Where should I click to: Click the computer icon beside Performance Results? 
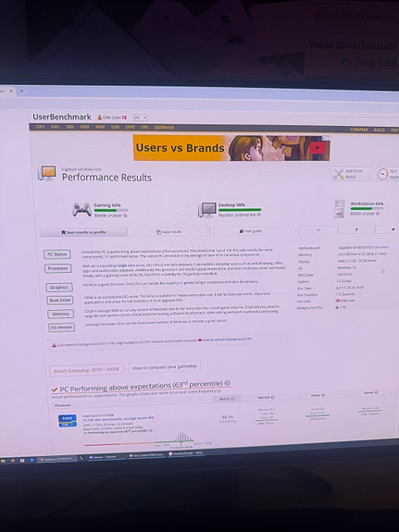click(x=47, y=173)
